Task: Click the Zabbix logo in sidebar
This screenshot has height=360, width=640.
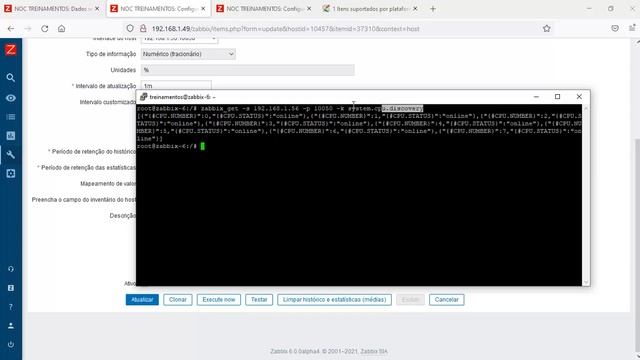Action: [x=11, y=50]
